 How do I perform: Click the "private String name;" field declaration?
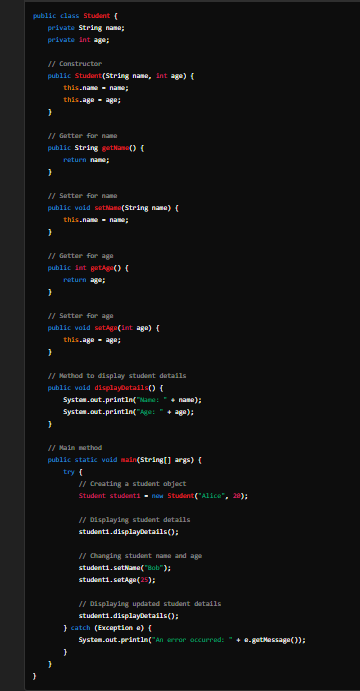coord(86,28)
